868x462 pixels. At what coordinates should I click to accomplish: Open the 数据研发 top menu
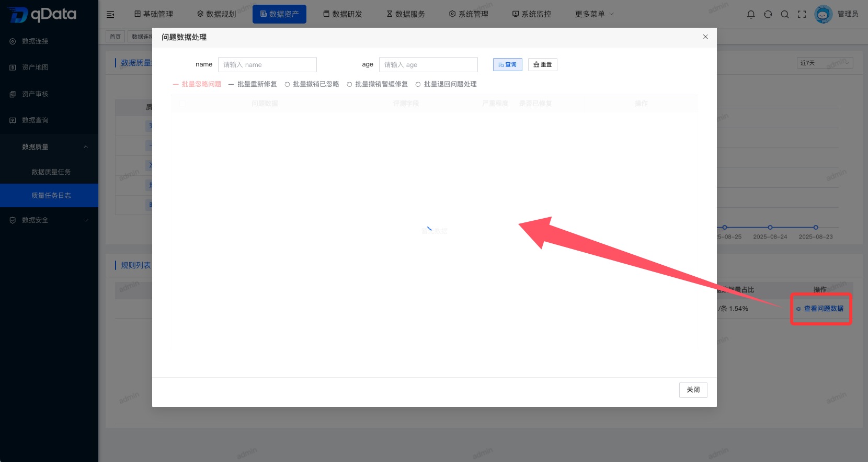tap(342, 14)
